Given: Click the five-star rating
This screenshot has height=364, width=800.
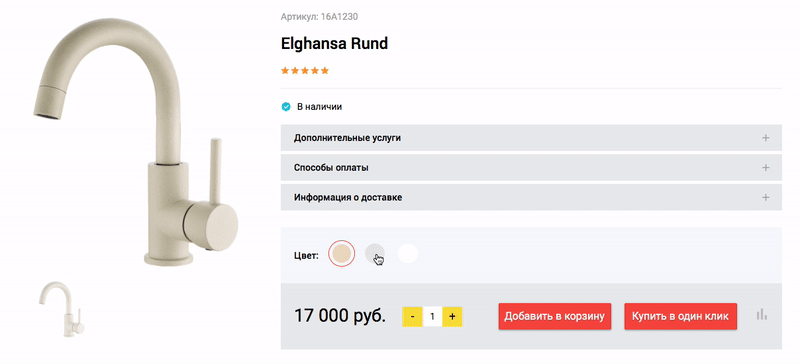Looking at the screenshot, I should click(305, 70).
